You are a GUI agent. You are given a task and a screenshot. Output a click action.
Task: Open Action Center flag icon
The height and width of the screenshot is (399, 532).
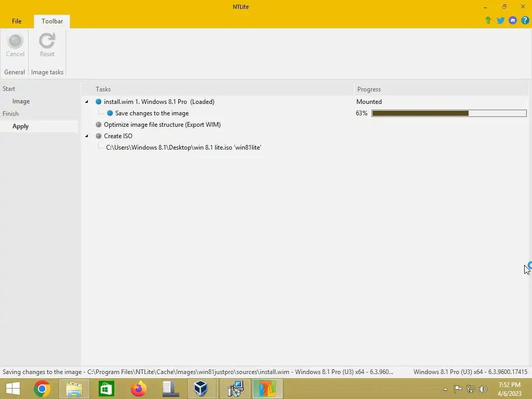coord(458,389)
